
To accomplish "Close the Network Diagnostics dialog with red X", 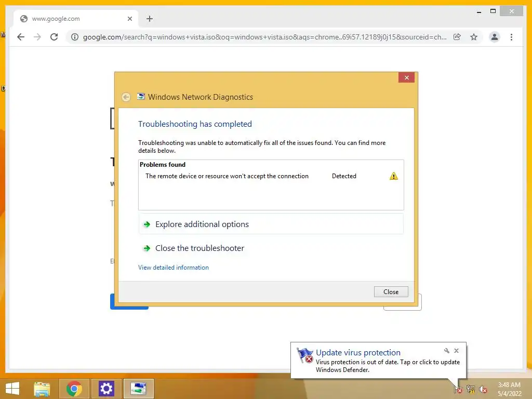I will (x=406, y=78).
